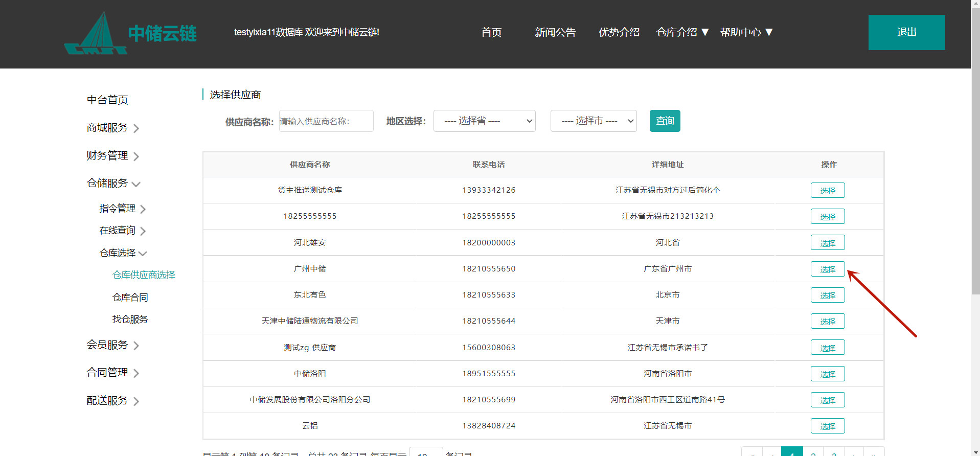Collapse the 仓储服务 sidebar section
This screenshot has height=456, width=980.
click(136, 184)
